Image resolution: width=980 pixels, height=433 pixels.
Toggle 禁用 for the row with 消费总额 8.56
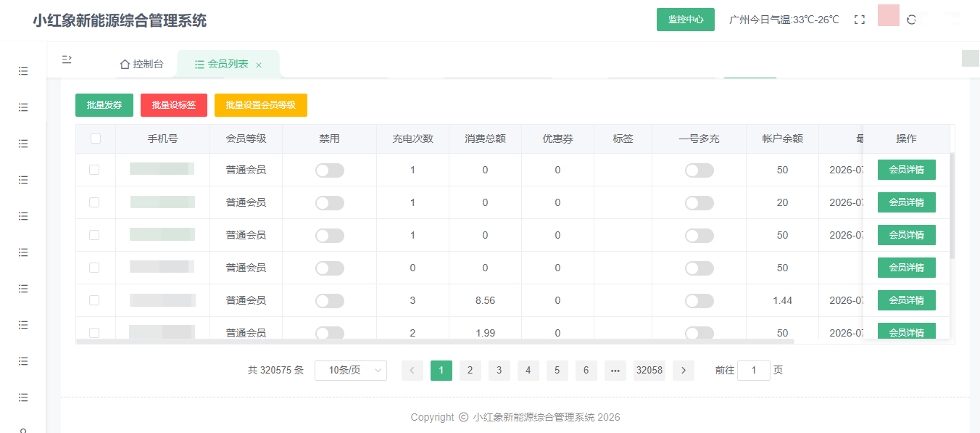pyautogui.click(x=330, y=301)
